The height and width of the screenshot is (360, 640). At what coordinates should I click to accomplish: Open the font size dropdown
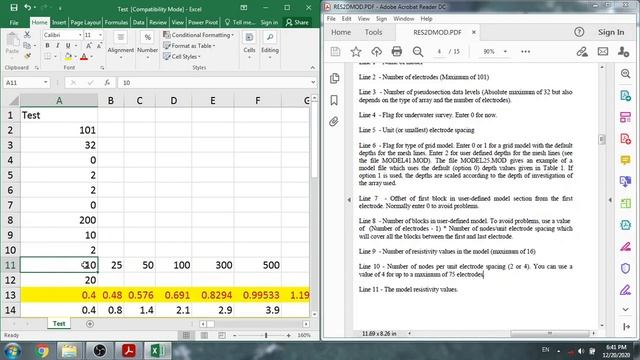click(x=100, y=35)
